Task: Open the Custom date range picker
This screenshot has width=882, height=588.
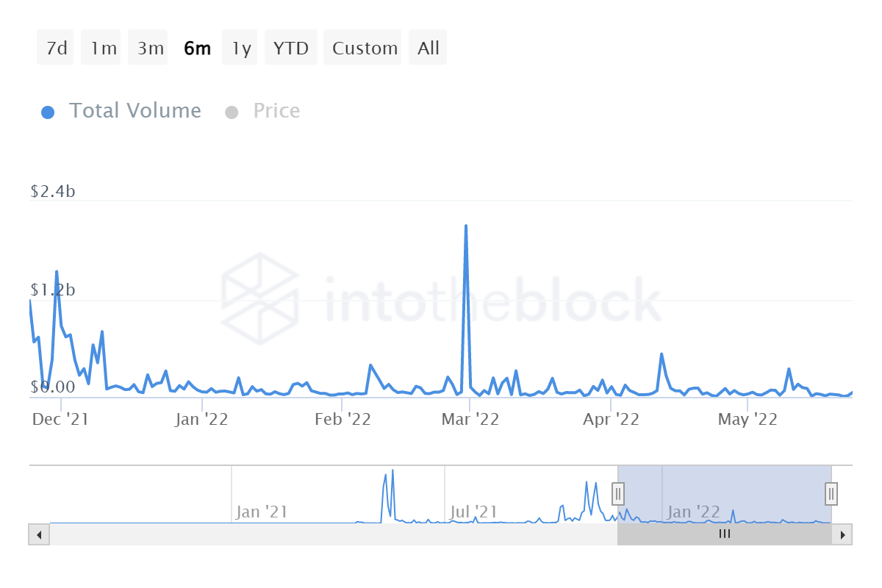Action: coord(364,49)
